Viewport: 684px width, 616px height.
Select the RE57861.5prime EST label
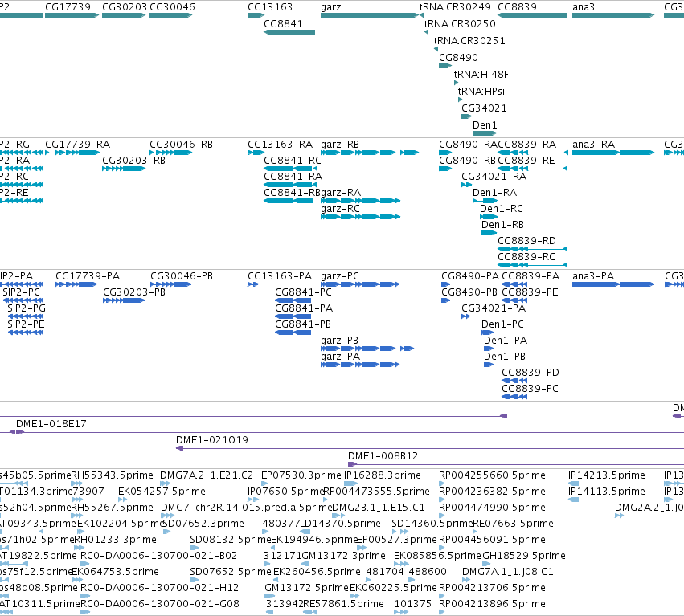click(343, 604)
